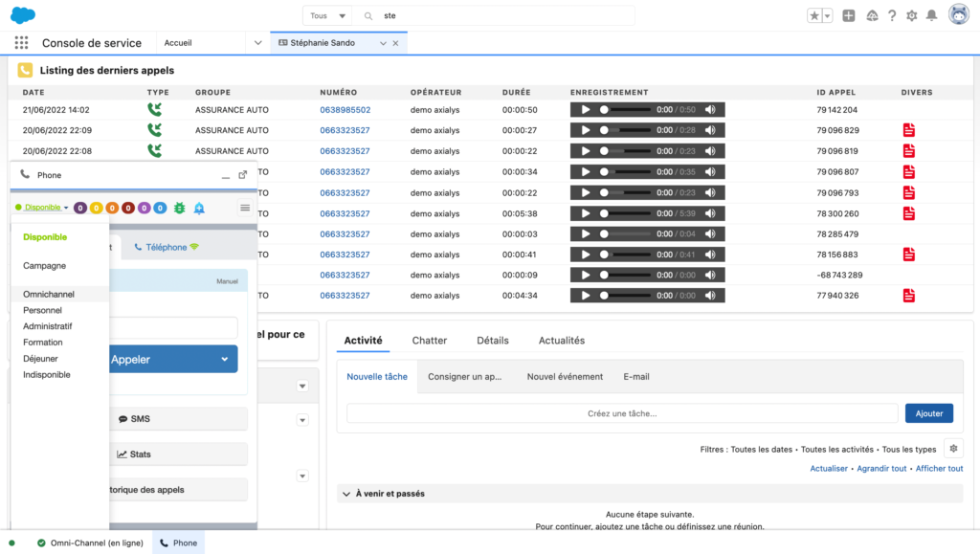Seek in the recording of call 79 096 807
Image resolution: width=980 pixels, height=554 pixels.
click(625, 172)
